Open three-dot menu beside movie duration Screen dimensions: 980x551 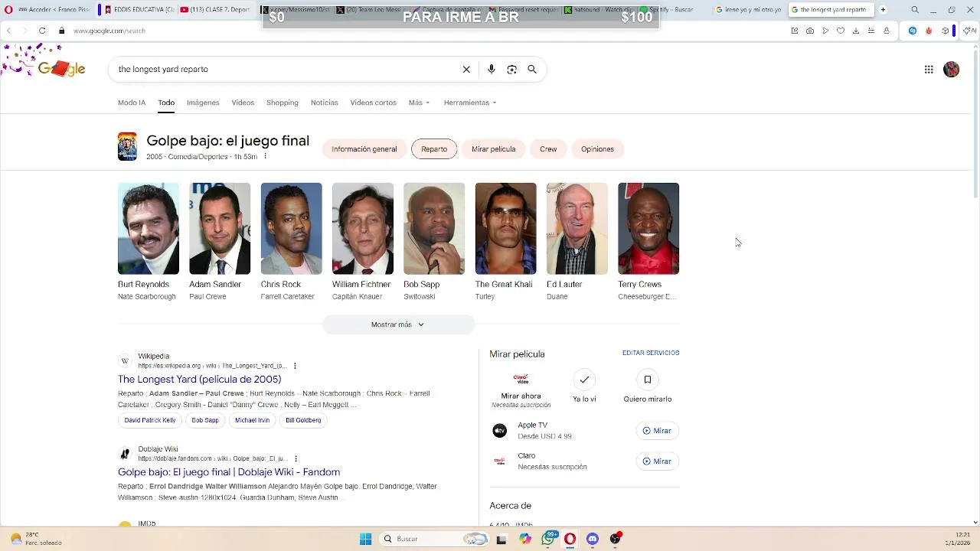click(x=265, y=156)
